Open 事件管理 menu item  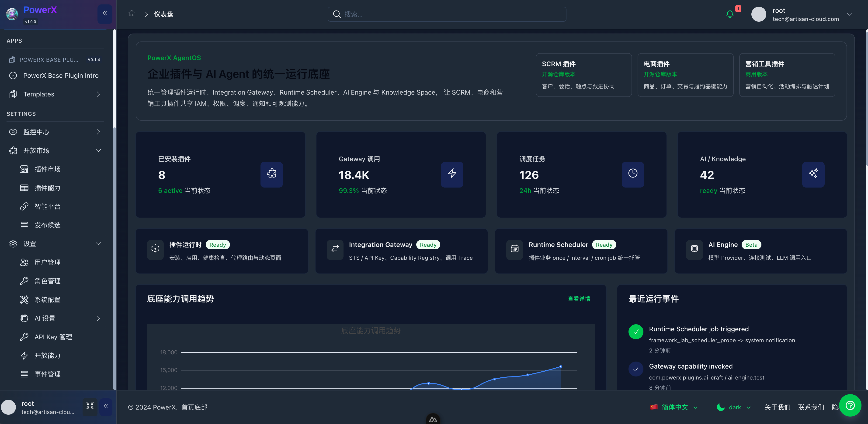(x=61, y=374)
